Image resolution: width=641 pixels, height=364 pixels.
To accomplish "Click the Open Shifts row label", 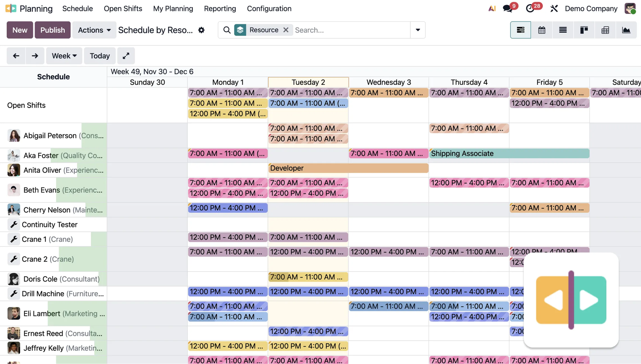I will [26, 105].
